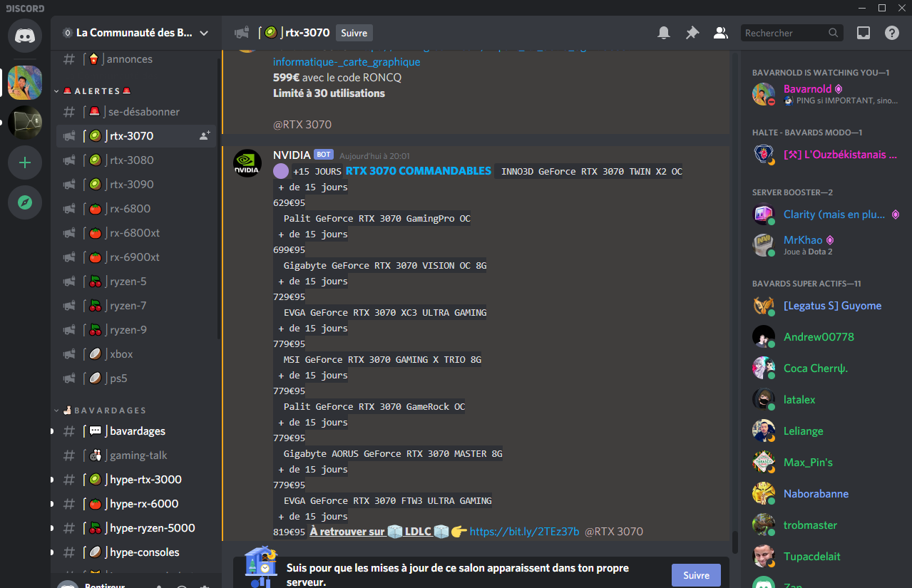
Task: Click announcement megaphone icon in channel header
Action: 242,33
